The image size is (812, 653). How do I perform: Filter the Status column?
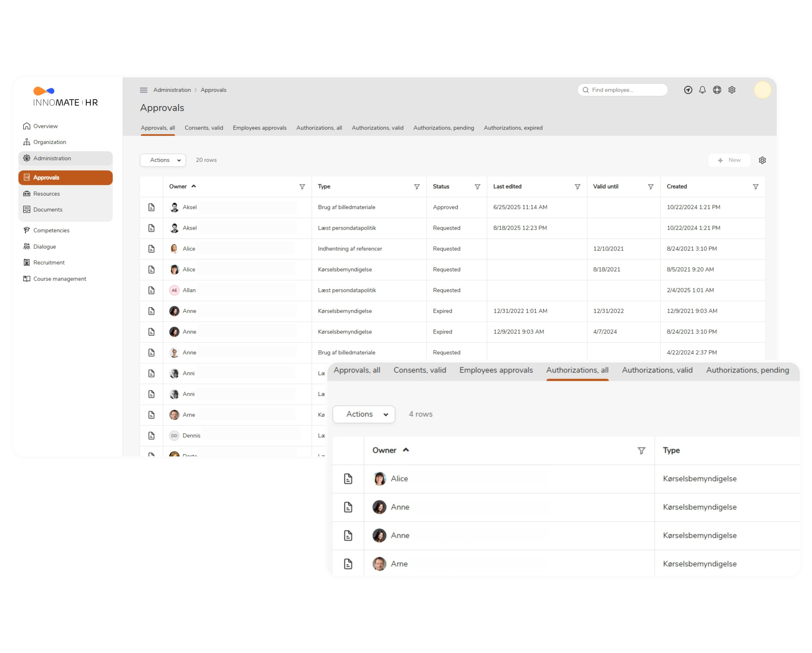point(477,187)
